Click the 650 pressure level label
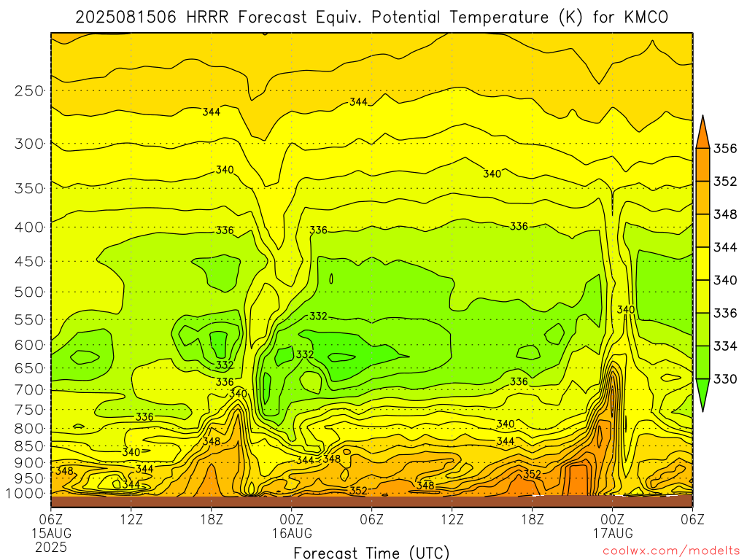Viewport: 747px width, 560px height. (x=29, y=368)
